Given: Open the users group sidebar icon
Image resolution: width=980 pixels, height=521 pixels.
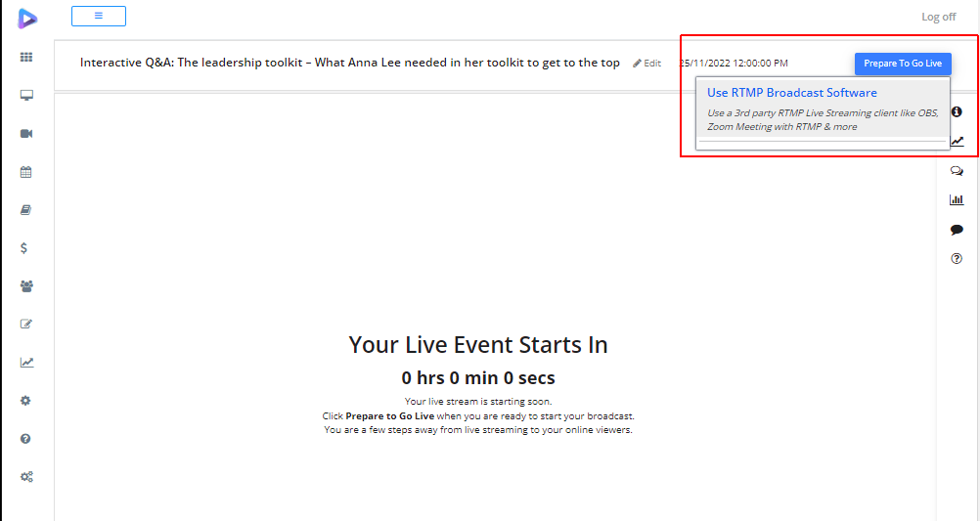Looking at the screenshot, I should tap(26, 286).
